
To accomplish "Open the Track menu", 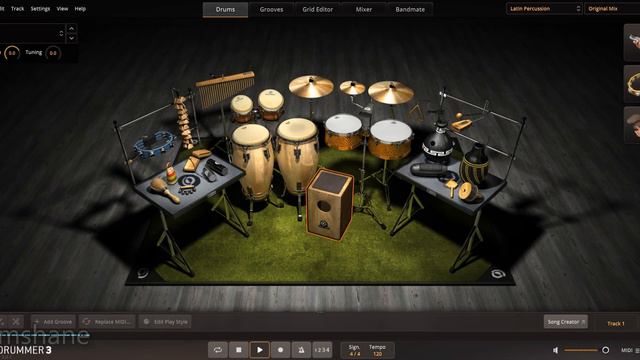I will pos(18,9).
